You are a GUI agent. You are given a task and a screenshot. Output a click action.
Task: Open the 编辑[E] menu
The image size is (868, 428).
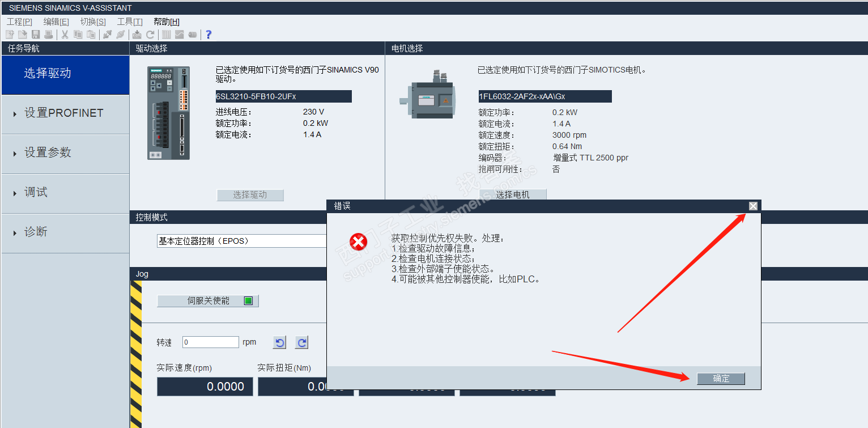56,22
